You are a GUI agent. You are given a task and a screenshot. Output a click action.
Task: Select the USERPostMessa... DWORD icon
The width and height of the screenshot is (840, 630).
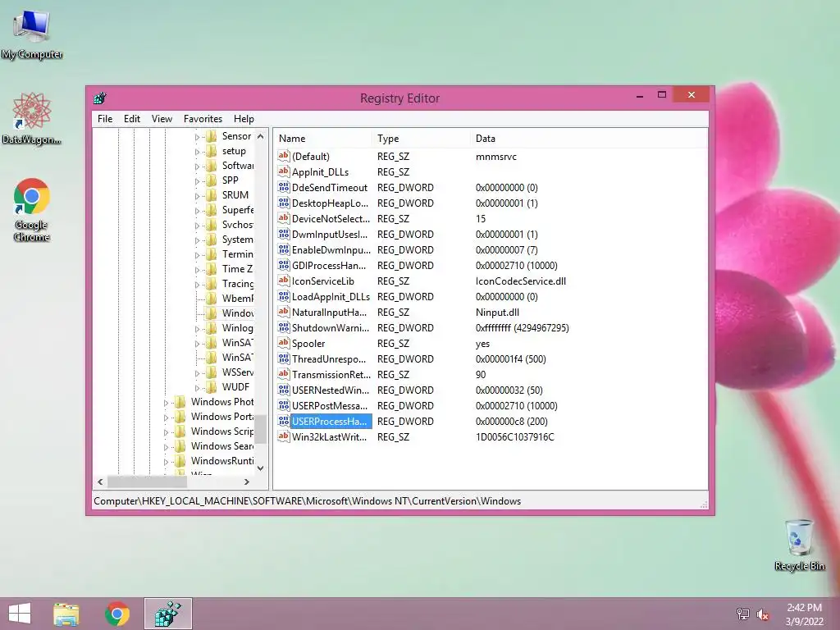pyautogui.click(x=283, y=405)
